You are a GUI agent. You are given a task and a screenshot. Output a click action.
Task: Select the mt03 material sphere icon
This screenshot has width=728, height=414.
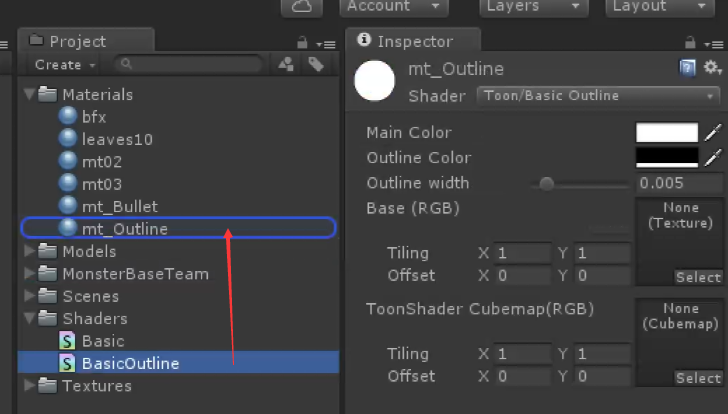(x=68, y=183)
